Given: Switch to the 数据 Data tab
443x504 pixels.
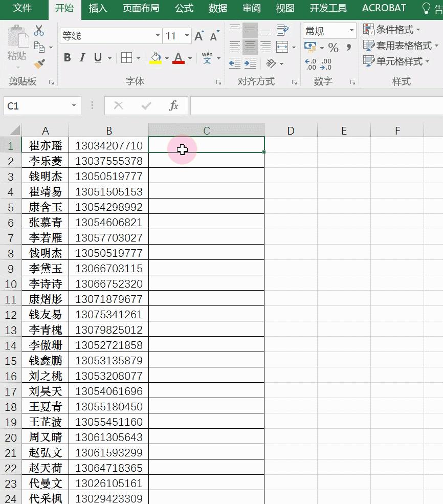Looking at the screenshot, I should point(218,8).
